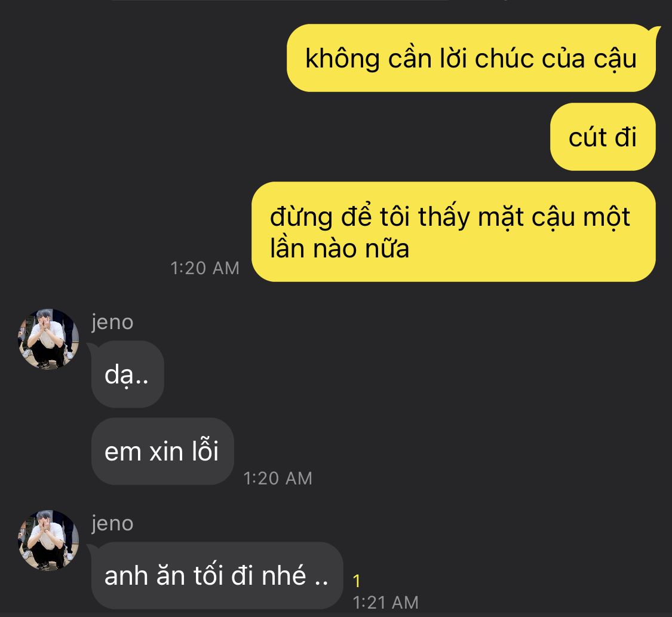Viewport: 672px width, 617px height.
Task: Tap the 1:20 AM timestamp beside yellow bubble
Action: (205, 268)
